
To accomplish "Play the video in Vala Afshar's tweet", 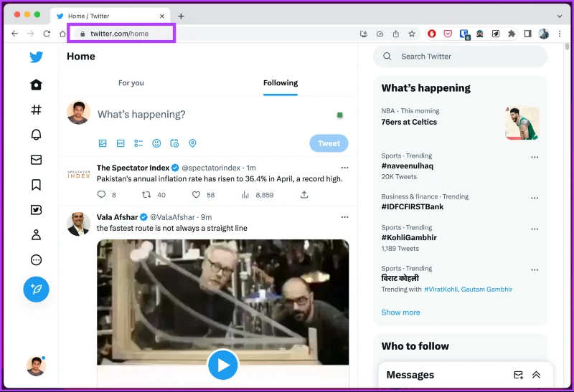I will (x=222, y=365).
